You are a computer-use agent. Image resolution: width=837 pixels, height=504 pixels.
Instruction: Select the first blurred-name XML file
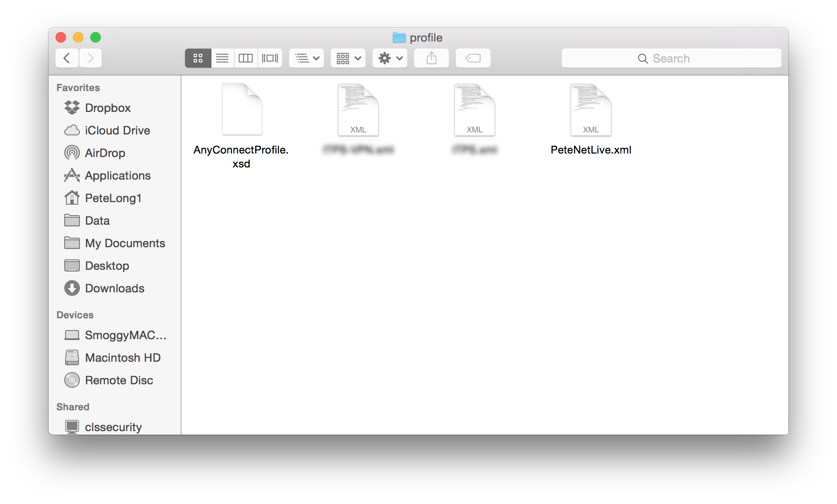pyautogui.click(x=358, y=109)
